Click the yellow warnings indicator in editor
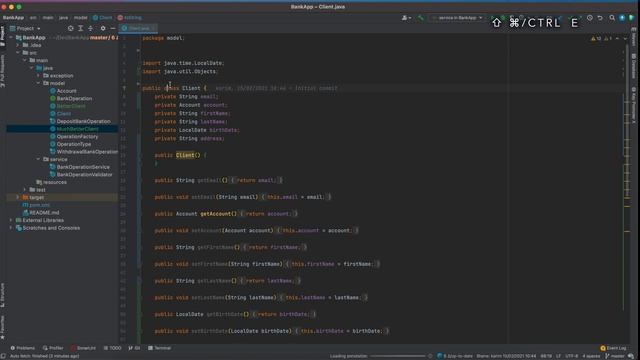The image size is (640, 360). (596, 38)
